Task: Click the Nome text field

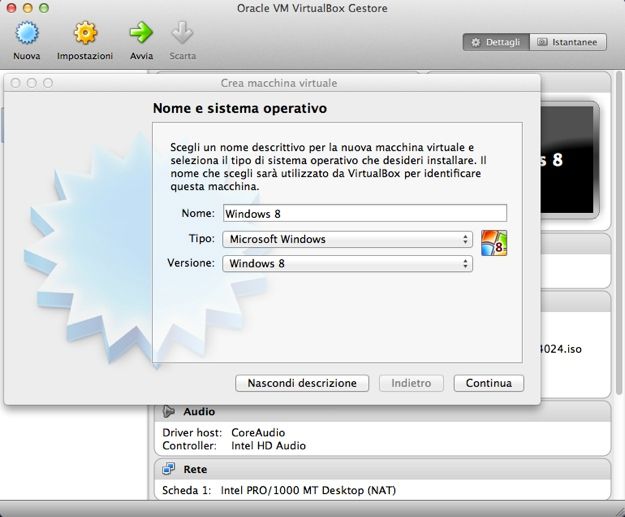Action: (x=365, y=213)
